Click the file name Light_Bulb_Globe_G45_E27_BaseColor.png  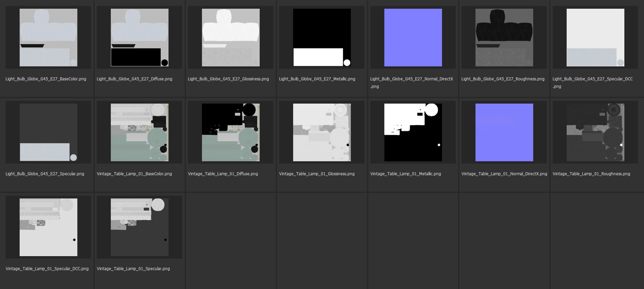46,79
